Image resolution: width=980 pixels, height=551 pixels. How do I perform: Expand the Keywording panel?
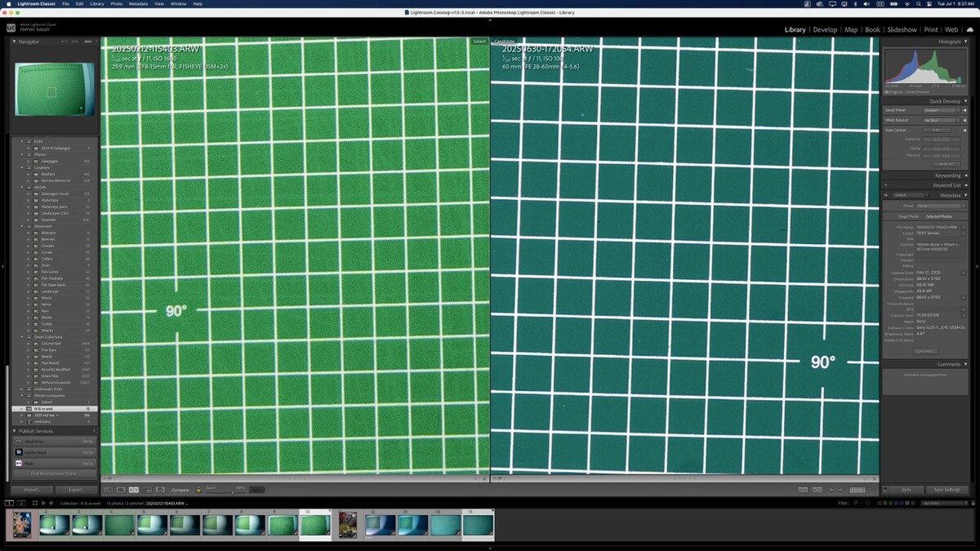966,176
